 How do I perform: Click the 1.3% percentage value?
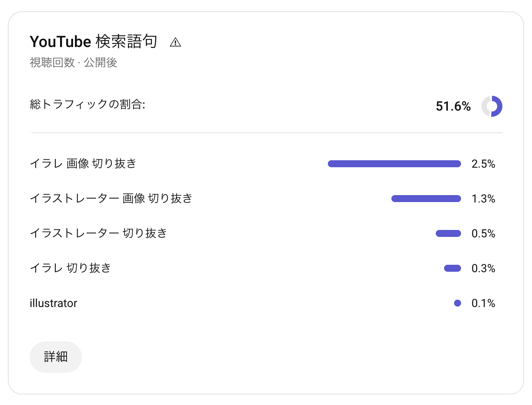pos(483,199)
